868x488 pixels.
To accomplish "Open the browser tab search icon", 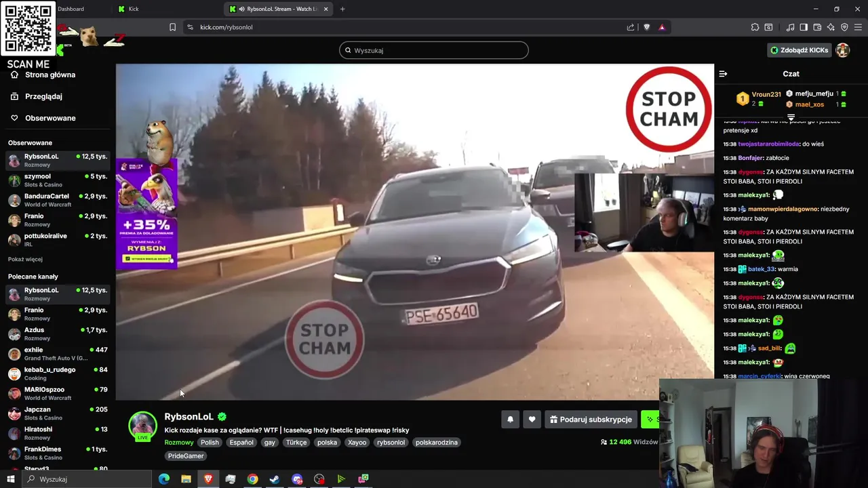I will pos(768,27).
